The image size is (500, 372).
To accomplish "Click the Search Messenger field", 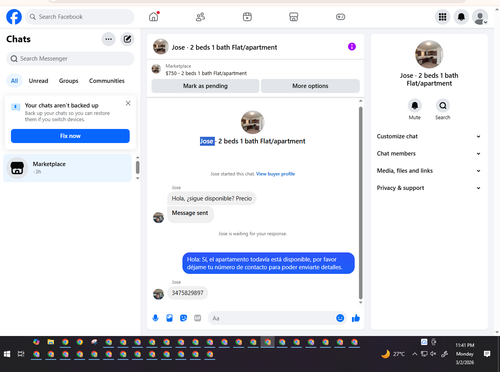I will (x=70, y=59).
